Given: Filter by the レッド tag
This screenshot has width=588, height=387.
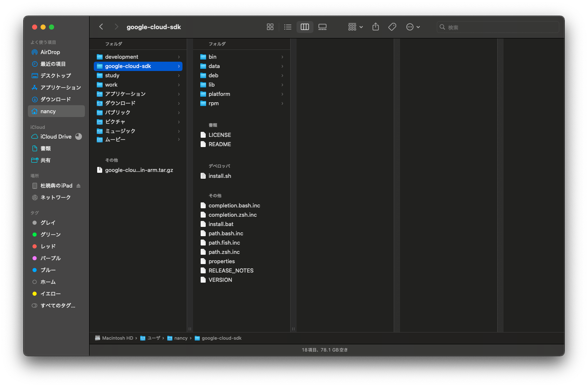Looking at the screenshot, I should coord(56,247).
